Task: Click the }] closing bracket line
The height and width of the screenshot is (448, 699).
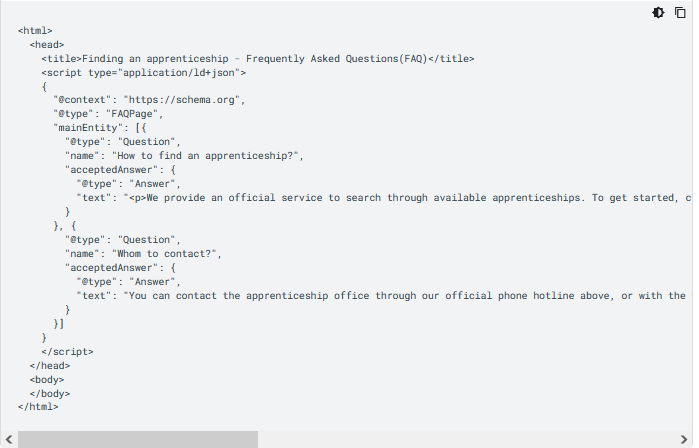Action: point(59,324)
